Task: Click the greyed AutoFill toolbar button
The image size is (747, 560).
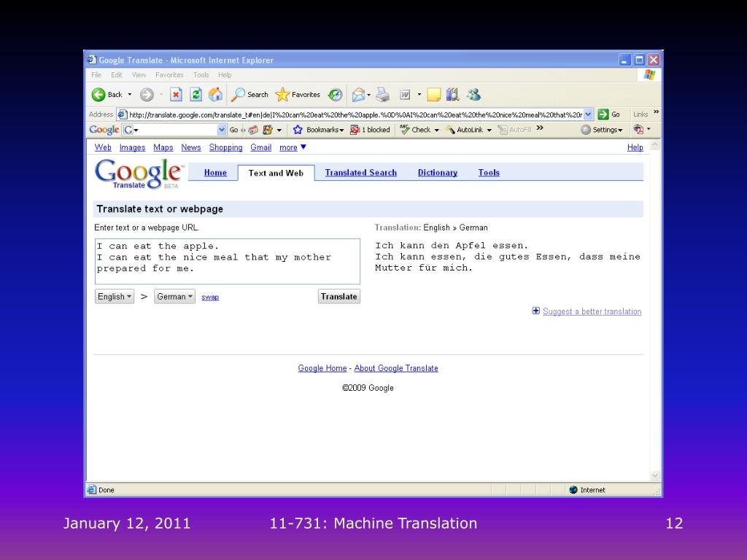Action: click(x=514, y=130)
